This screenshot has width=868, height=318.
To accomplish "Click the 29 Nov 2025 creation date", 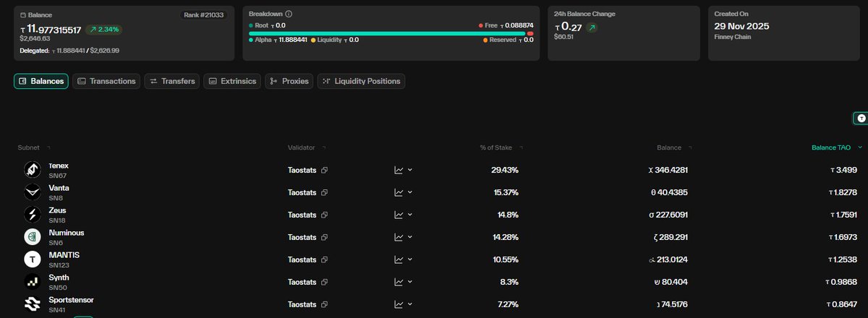I will 741,26.
